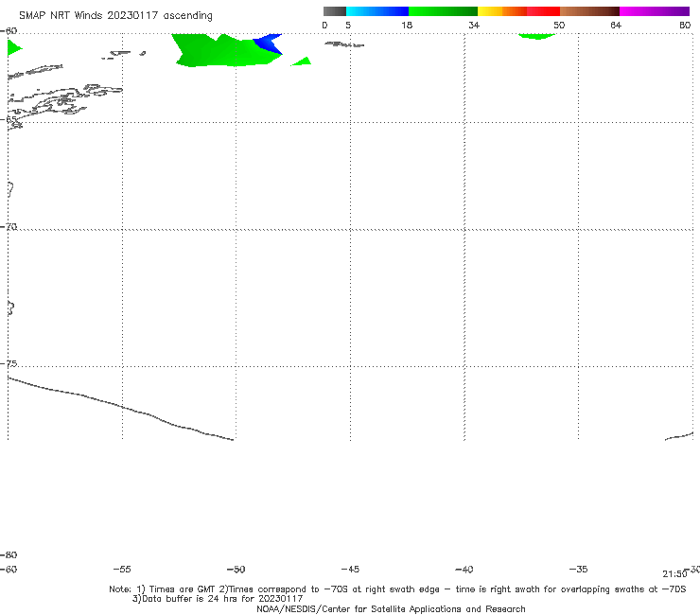Click the small green triangle beside blue patch
Screen dimensions: 700x615
point(303,61)
